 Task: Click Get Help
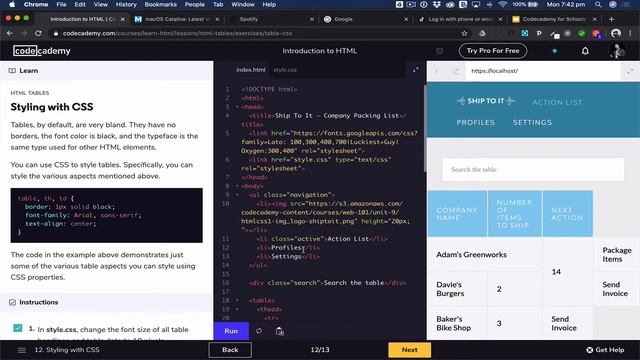[605, 350]
